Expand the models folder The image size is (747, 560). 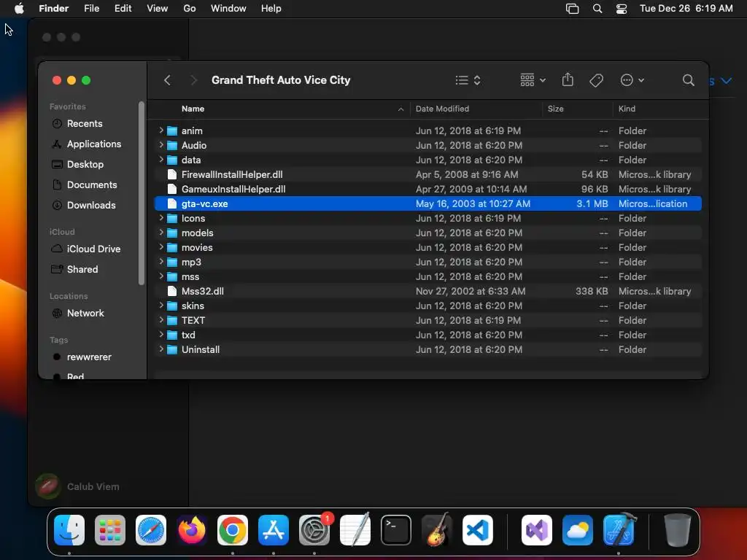(161, 233)
